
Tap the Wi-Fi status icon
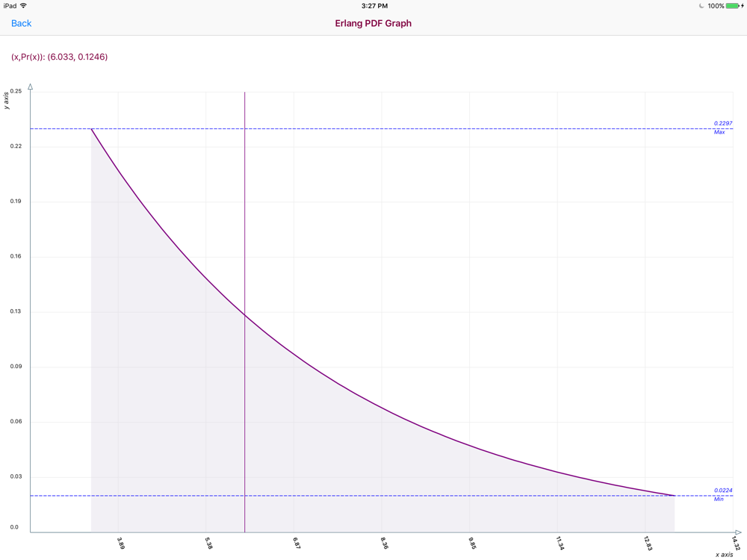tap(24, 6)
